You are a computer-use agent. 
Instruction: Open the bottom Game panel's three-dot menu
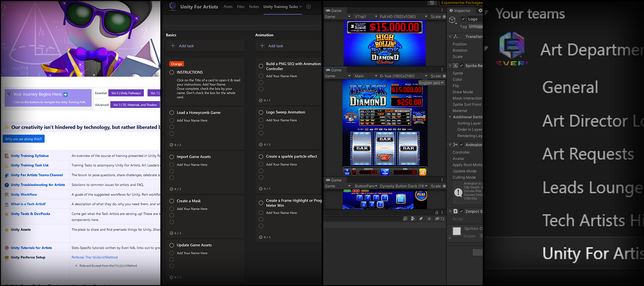(442, 180)
